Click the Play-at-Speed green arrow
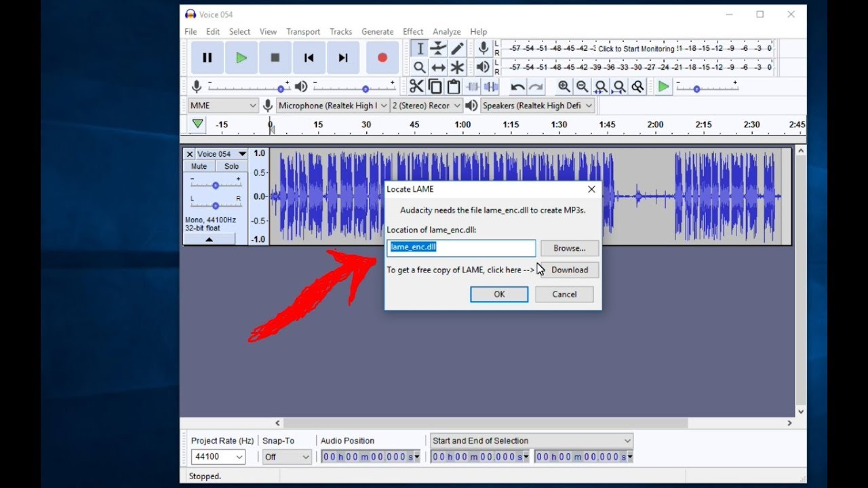Image resolution: width=868 pixels, height=488 pixels. 664,87
